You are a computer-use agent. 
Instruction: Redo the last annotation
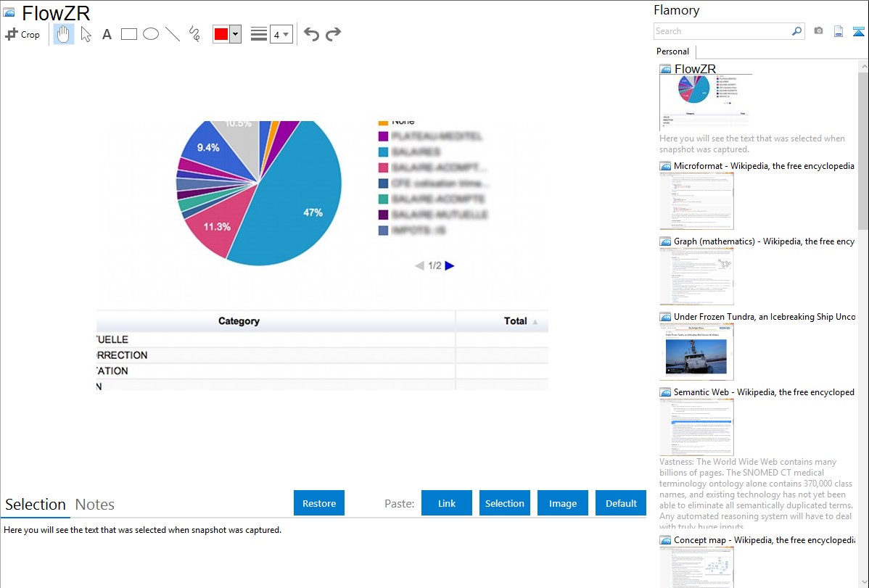click(x=333, y=34)
